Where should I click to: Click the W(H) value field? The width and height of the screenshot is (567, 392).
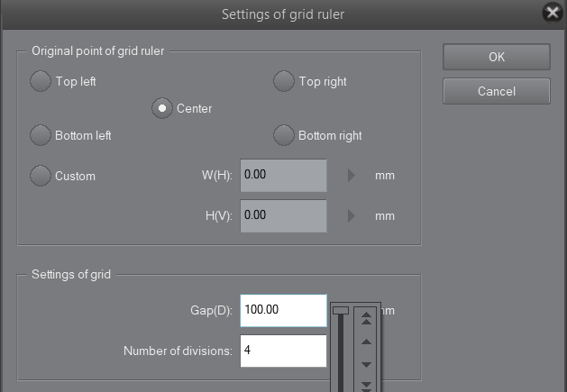click(283, 176)
